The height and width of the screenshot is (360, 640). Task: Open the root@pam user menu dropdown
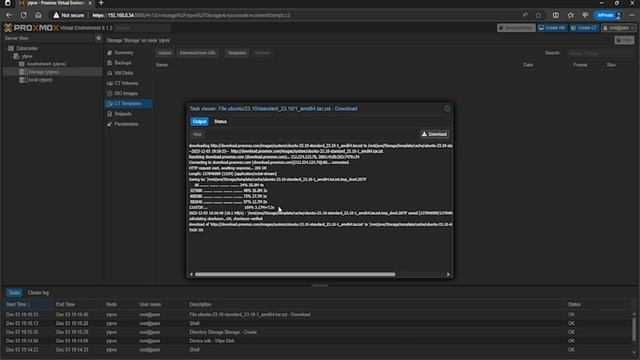618,28
